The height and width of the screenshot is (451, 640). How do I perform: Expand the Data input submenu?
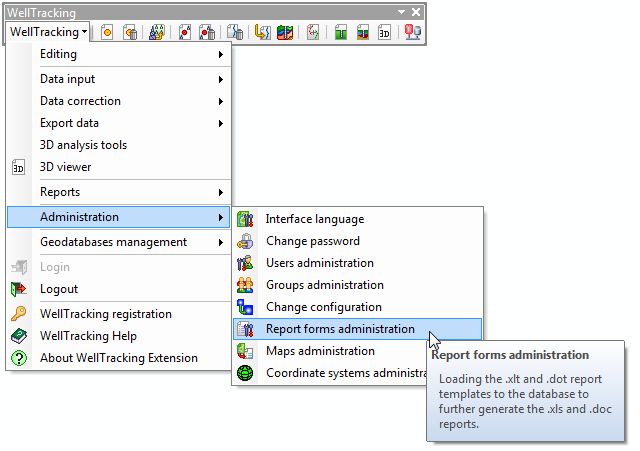[x=128, y=79]
